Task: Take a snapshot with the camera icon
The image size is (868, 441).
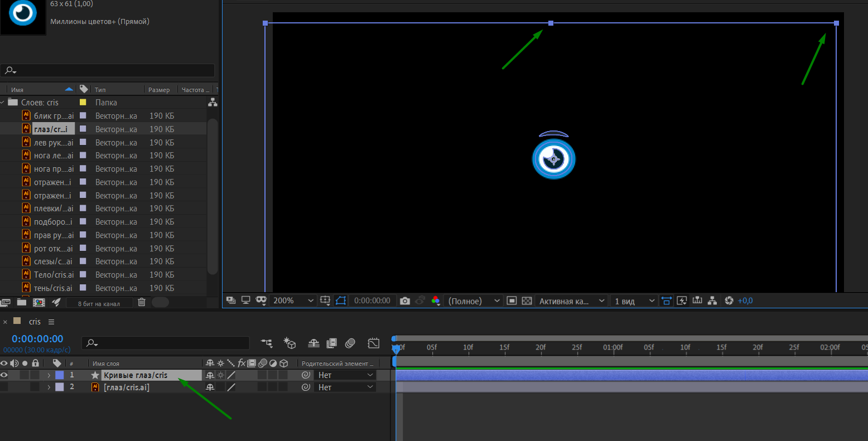Action: pos(405,301)
